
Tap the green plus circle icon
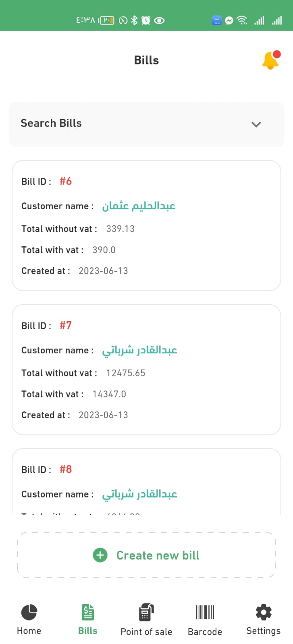click(x=100, y=555)
